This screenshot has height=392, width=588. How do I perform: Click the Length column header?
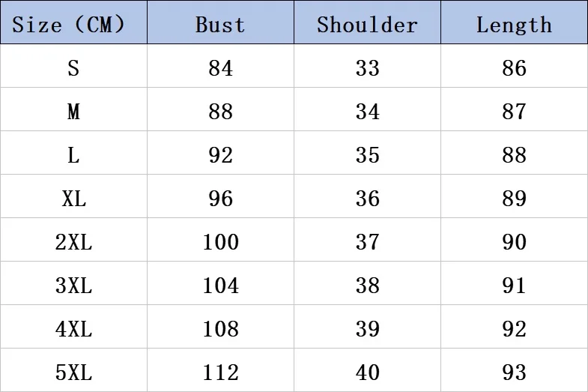[x=514, y=25]
